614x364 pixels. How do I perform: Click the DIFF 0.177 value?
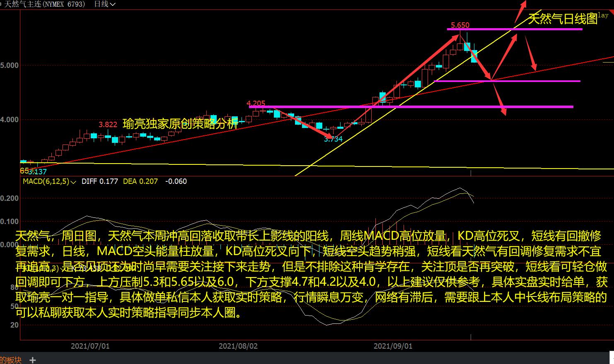pos(99,181)
